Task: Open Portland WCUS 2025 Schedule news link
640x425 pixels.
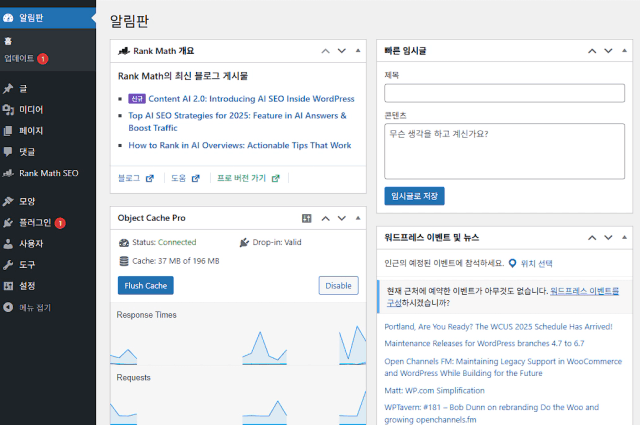Action: click(x=498, y=327)
